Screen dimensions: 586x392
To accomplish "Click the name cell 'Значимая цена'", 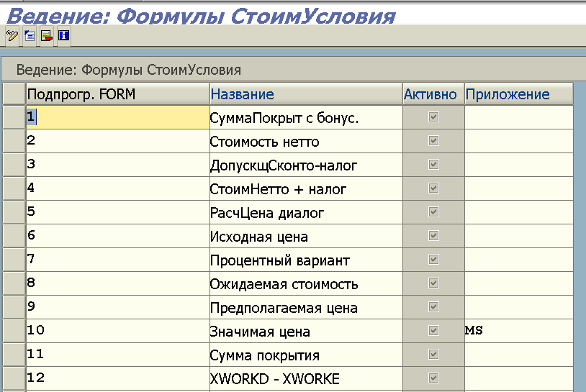I will coord(306,331).
